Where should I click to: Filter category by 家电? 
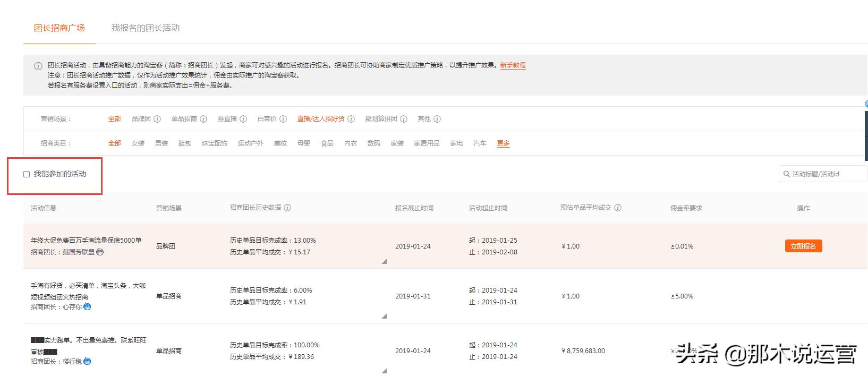[x=457, y=143]
